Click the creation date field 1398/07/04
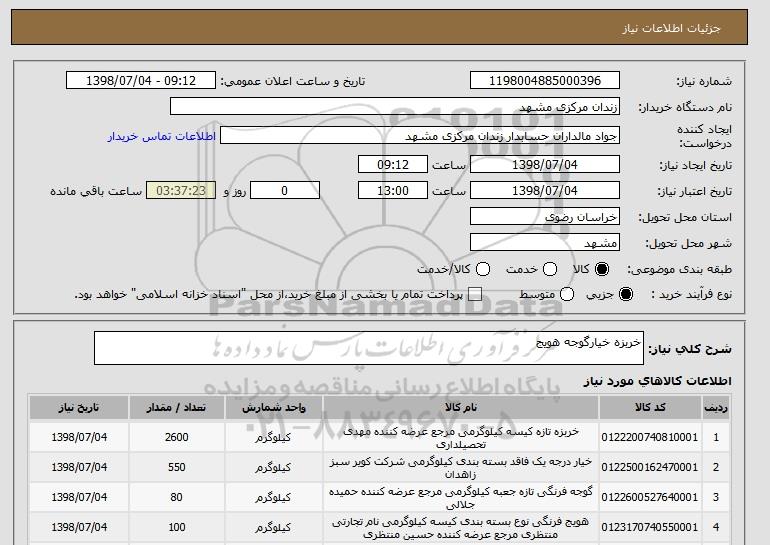 pos(545,164)
